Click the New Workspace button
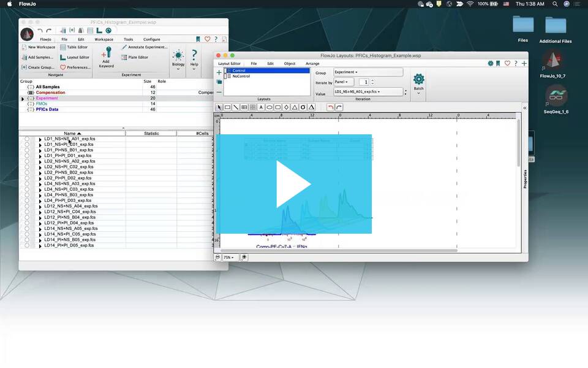This screenshot has width=588, height=368. pyautogui.click(x=38, y=47)
